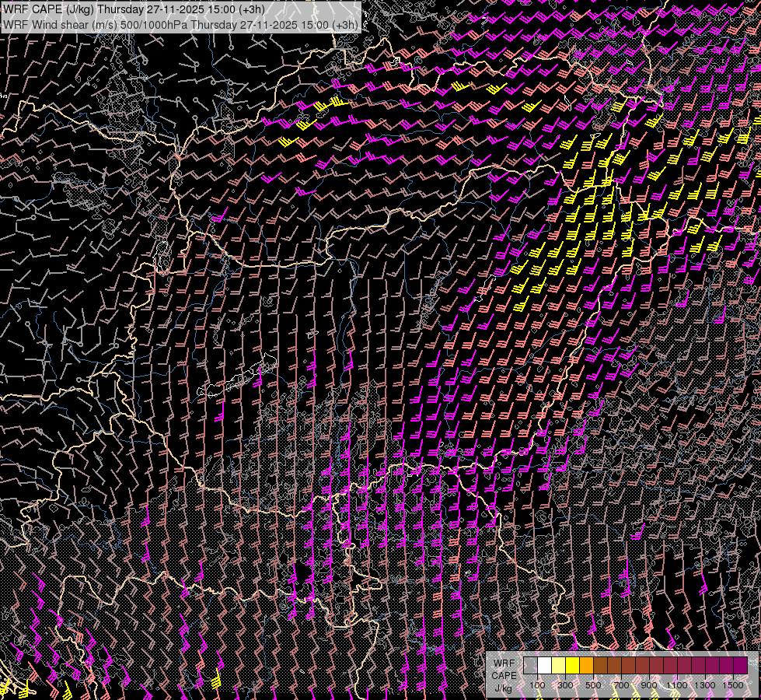Click the 1500 label on the legend scale
This screenshot has height=700, width=761.
(x=733, y=685)
